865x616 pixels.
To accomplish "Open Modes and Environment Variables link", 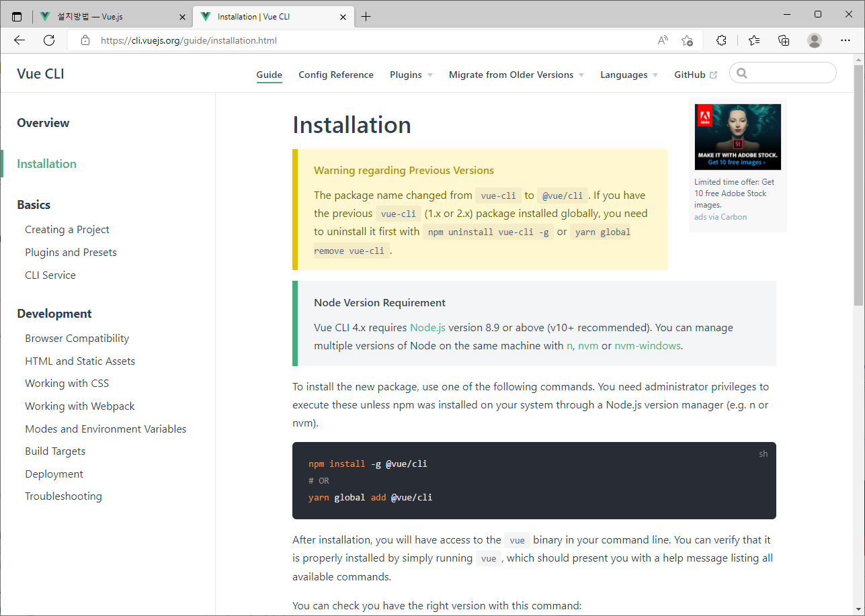I will (106, 429).
